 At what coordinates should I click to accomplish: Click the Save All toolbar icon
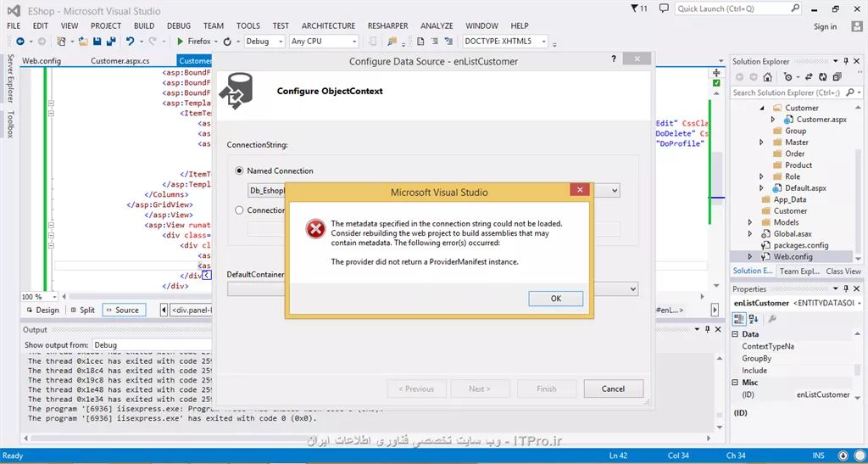(x=111, y=42)
